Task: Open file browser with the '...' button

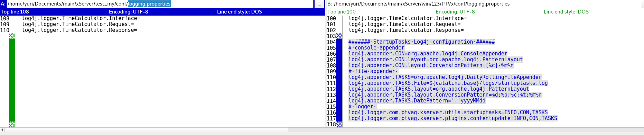Action: pos(319,4)
